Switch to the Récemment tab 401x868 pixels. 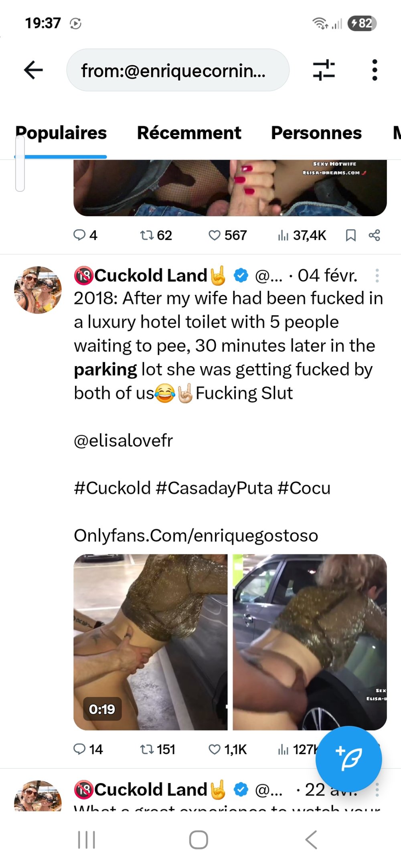(189, 133)
